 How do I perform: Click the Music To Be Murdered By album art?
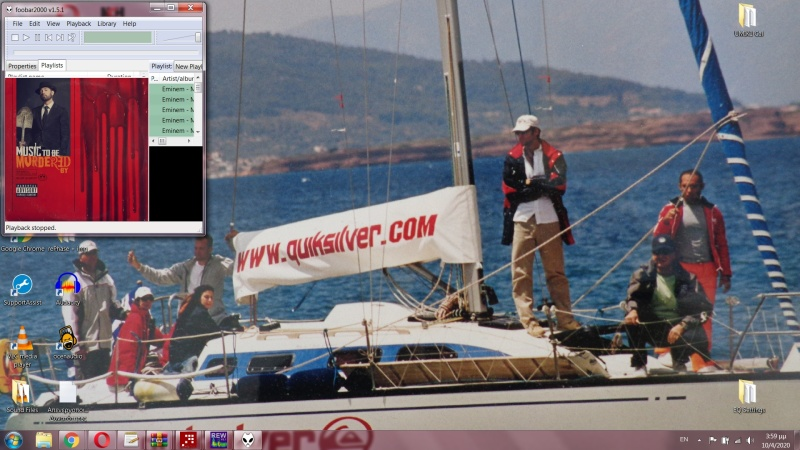77,149
